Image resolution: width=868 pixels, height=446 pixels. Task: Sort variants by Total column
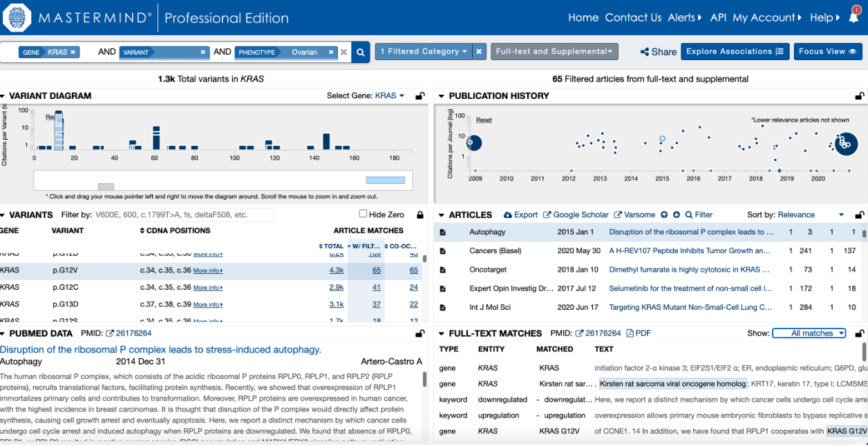pyautogui.click(x=332, y=246)
